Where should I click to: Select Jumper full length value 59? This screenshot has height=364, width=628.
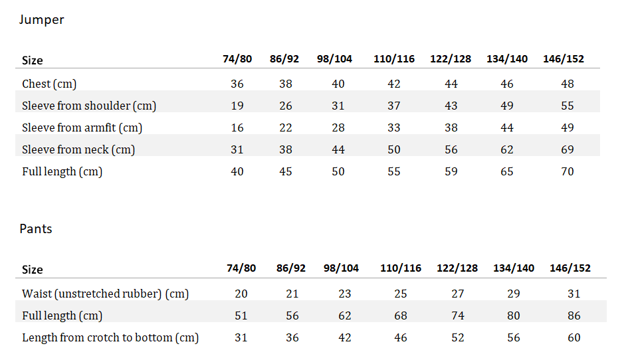tap(451, 171)
